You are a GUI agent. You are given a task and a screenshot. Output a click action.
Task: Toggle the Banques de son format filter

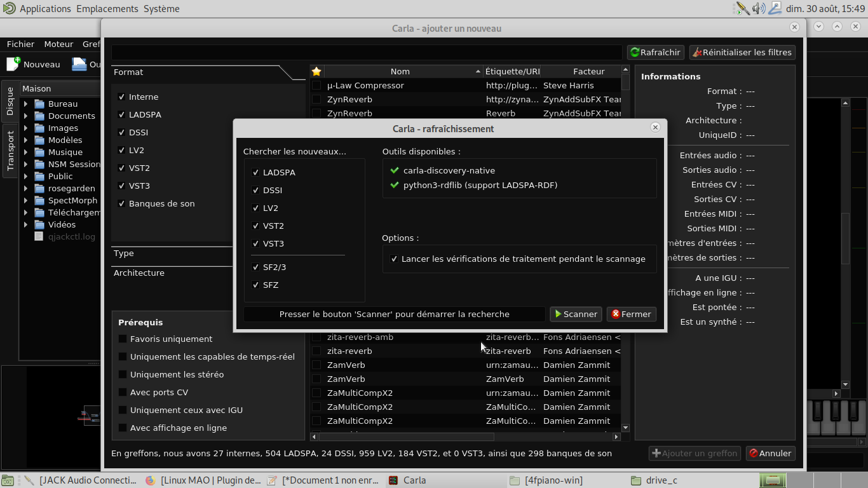point(122,203)
